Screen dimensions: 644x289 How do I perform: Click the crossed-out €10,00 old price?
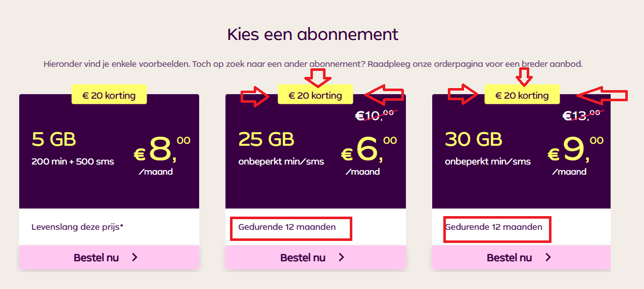(376, 116)
